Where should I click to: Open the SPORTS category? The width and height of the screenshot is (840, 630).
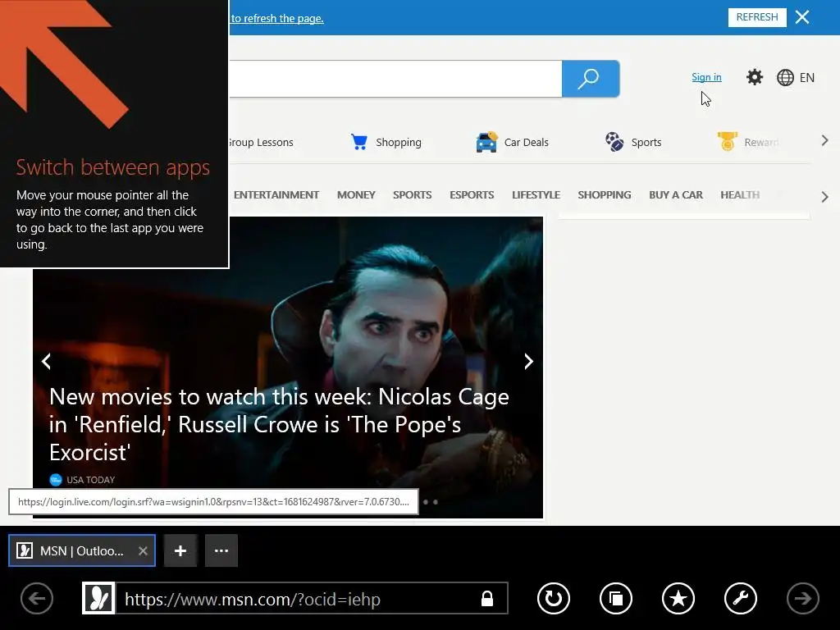click(412, 195)
